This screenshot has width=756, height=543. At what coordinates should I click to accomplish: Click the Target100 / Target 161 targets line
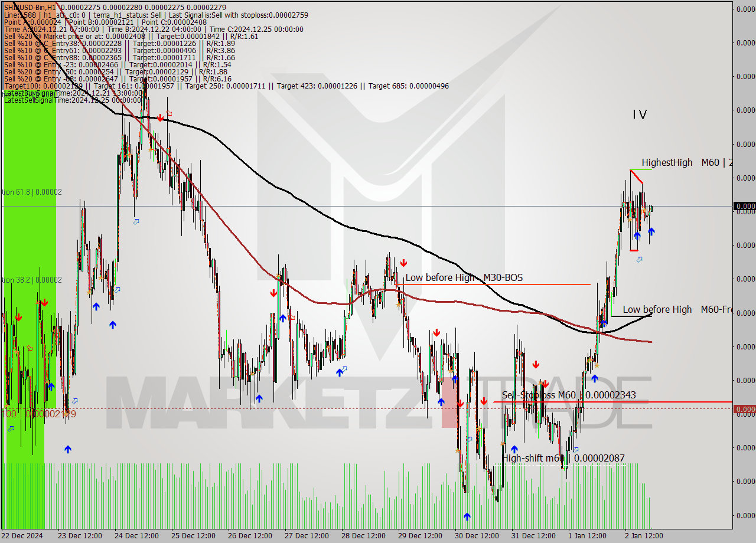[x=226, y=86]
